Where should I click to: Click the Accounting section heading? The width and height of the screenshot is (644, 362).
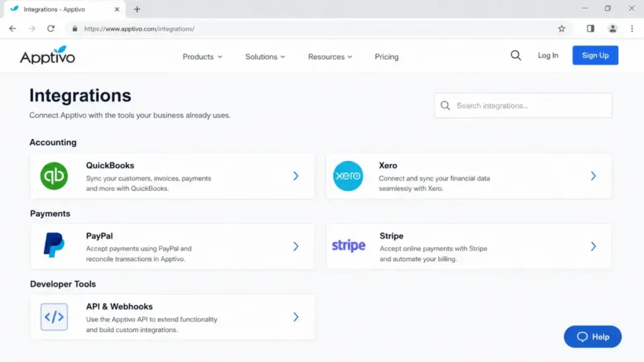(53, 143)
